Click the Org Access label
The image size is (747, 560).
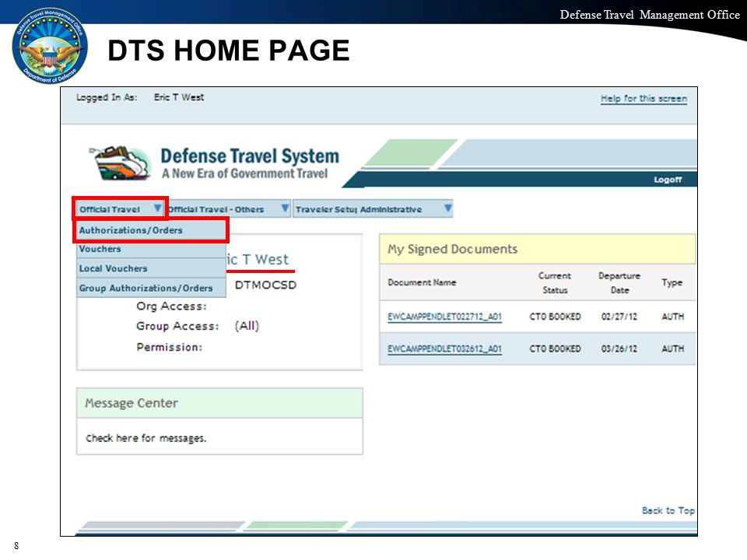pyautogui.click(x=171, y=306)
